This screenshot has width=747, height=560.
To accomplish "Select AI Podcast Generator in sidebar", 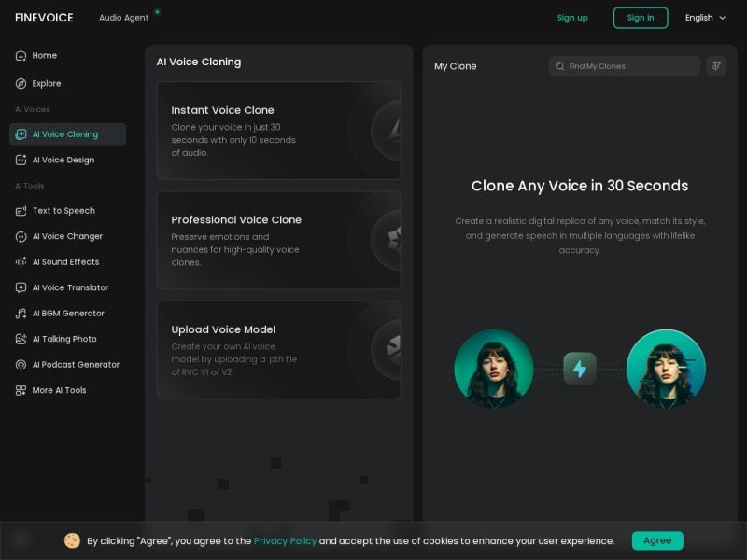I will click(x=67, y=365).
